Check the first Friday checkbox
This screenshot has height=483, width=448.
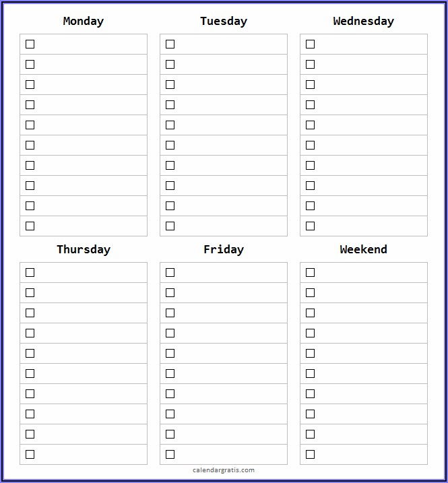coord(170,273)
